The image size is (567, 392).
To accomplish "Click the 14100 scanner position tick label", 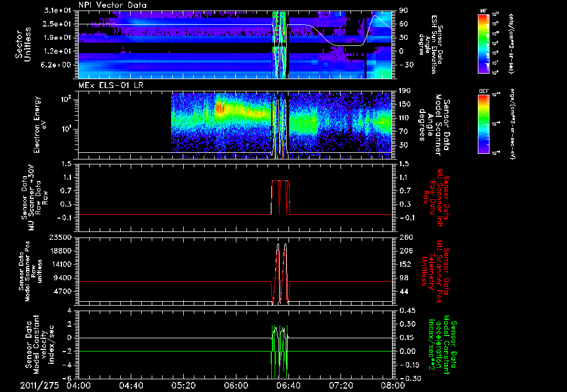I will (x=60, y=264).
